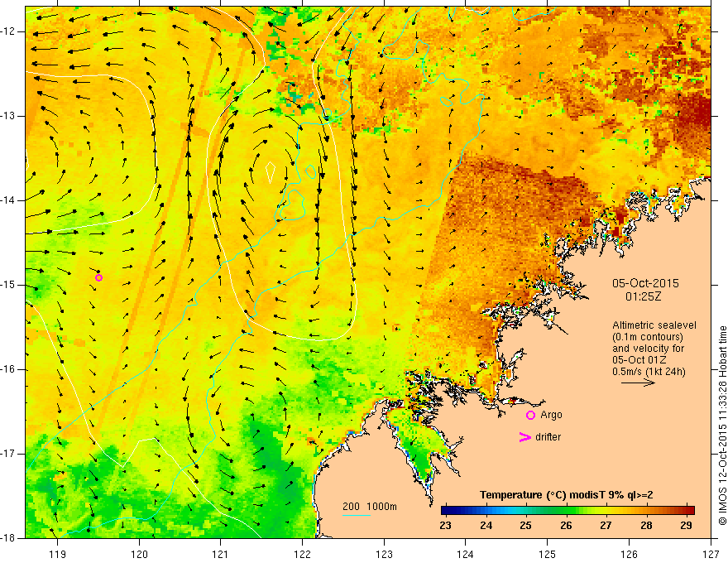
Task: Click the colorbar tick label 28
Action: click(x=646, y=526)
